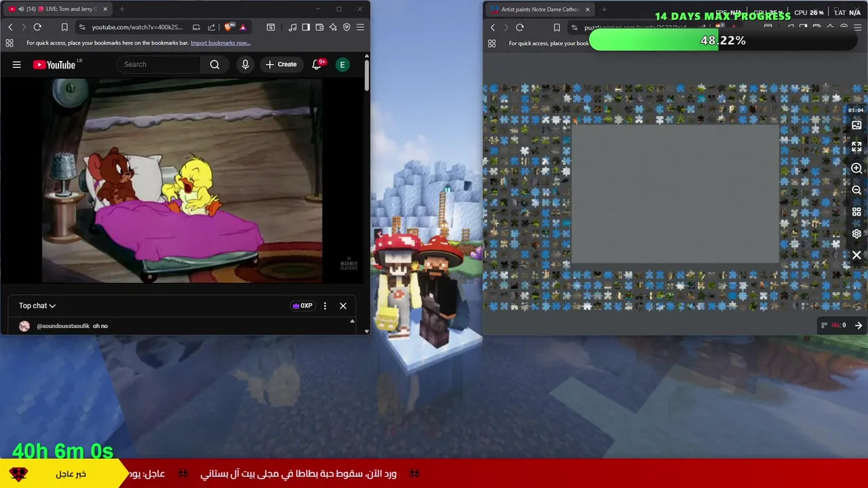Close the Tom and Jerry tab
The image size is (868, 488).
104,9
